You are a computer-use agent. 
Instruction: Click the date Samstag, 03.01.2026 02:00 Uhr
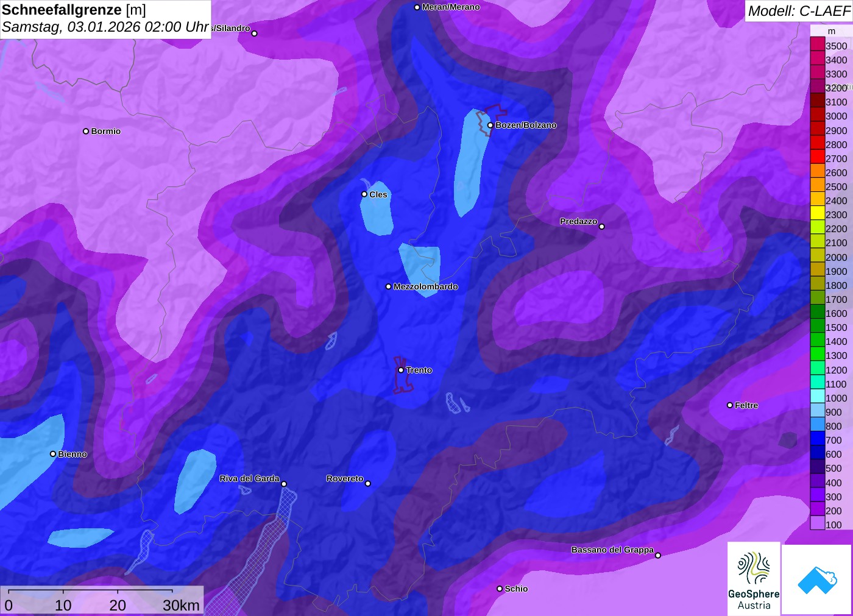(x=105, y=27)
